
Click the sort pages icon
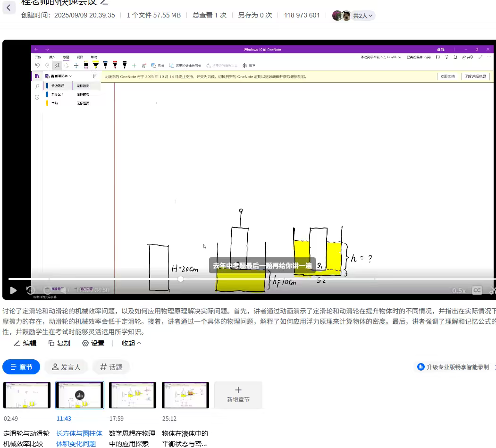click(94, 76)
